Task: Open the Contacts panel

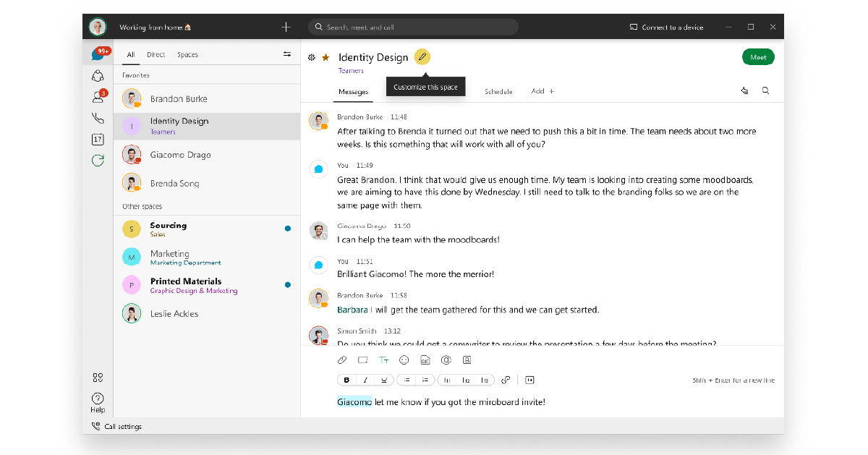Action: tap(98, 95)
